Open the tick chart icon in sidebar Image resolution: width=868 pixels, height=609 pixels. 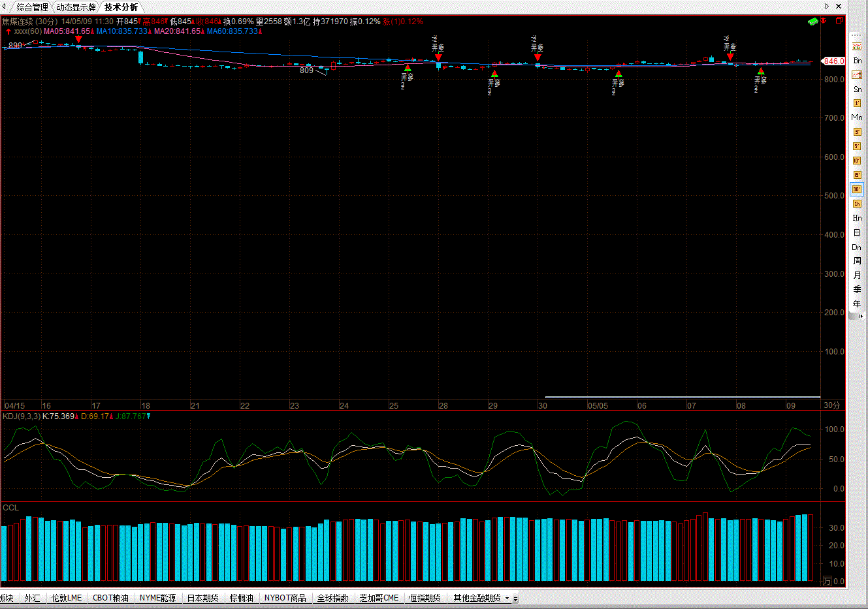pos(857,46)
